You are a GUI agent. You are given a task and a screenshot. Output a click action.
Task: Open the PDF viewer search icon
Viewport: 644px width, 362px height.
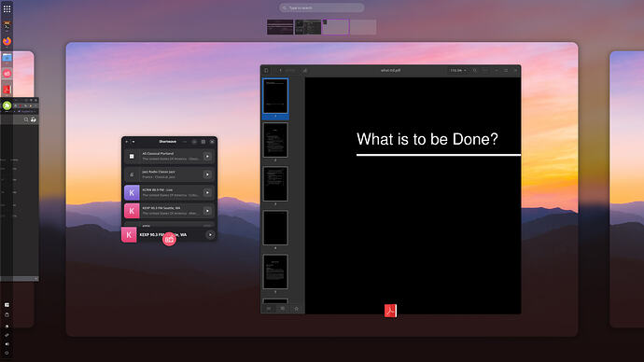point(475,71)
